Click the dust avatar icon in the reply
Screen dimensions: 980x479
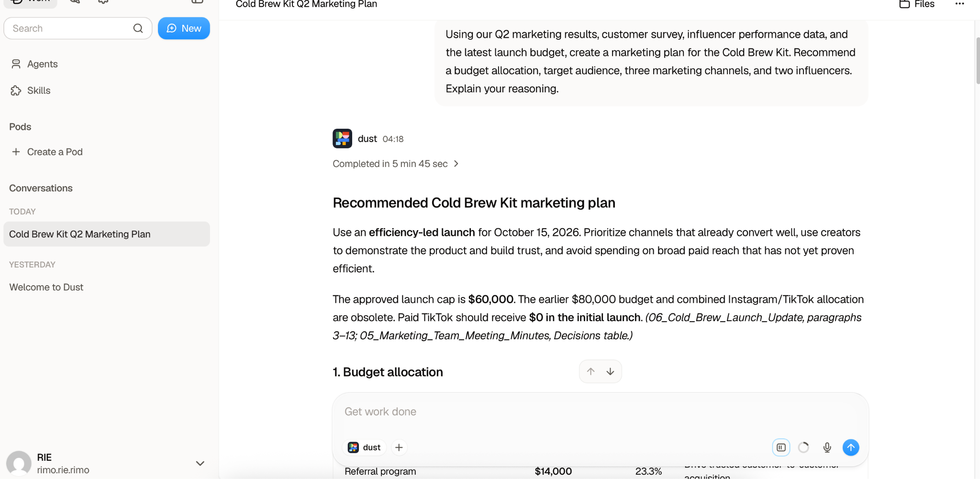(342, 139)
